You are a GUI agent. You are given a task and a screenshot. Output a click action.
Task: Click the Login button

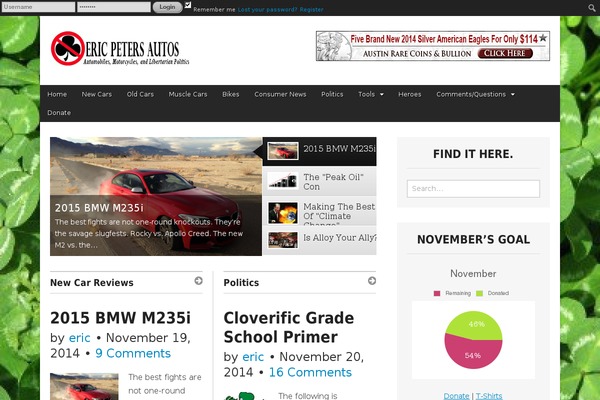click(x=167, y=7)
